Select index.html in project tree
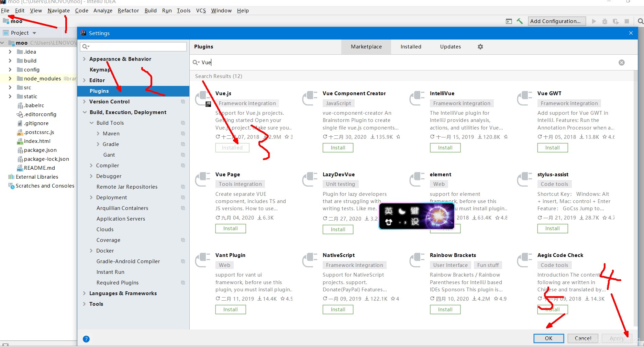Viewport: 644px width, 347px height. (37, 141)
